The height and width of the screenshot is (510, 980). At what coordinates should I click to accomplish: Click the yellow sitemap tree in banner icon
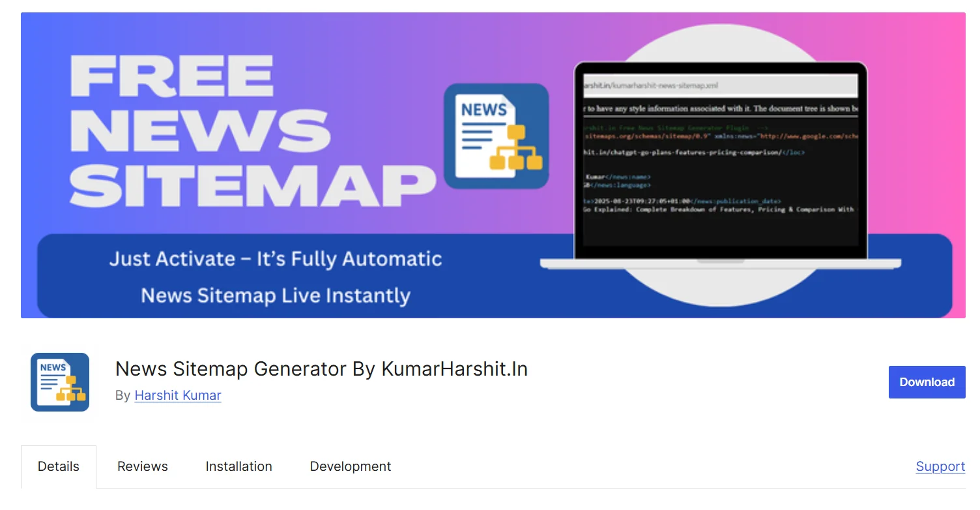517,150
